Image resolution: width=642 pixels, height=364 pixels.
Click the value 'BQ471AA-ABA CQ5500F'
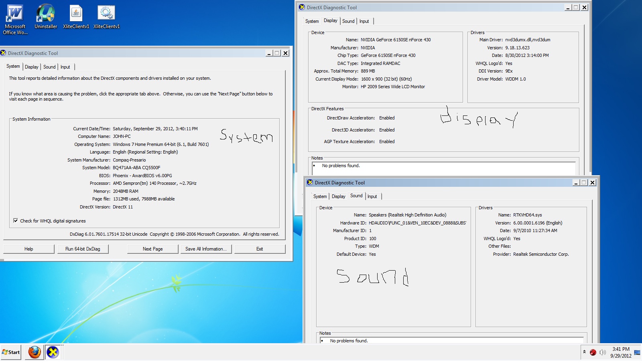point(136,168)
